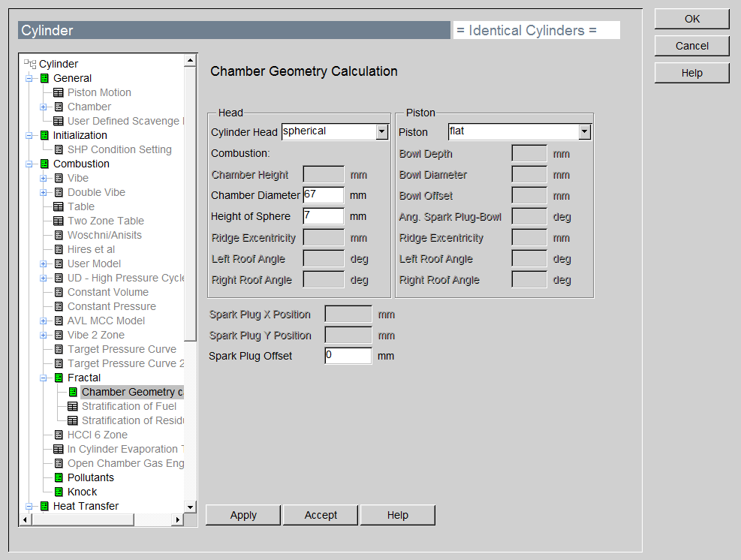Select Open Chamber Gas Engine item
741x560 pixels.
[125, 464]
